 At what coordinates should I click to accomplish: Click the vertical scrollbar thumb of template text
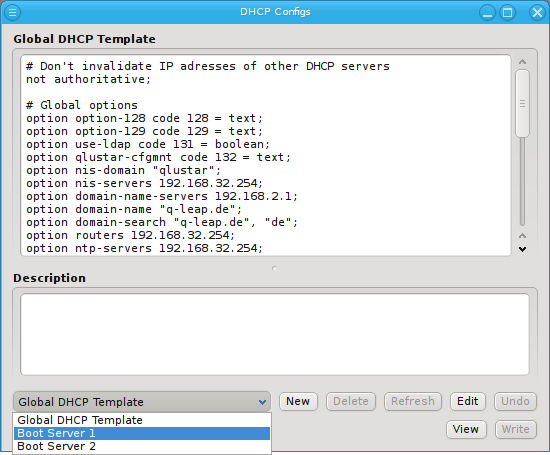(522, 103)
